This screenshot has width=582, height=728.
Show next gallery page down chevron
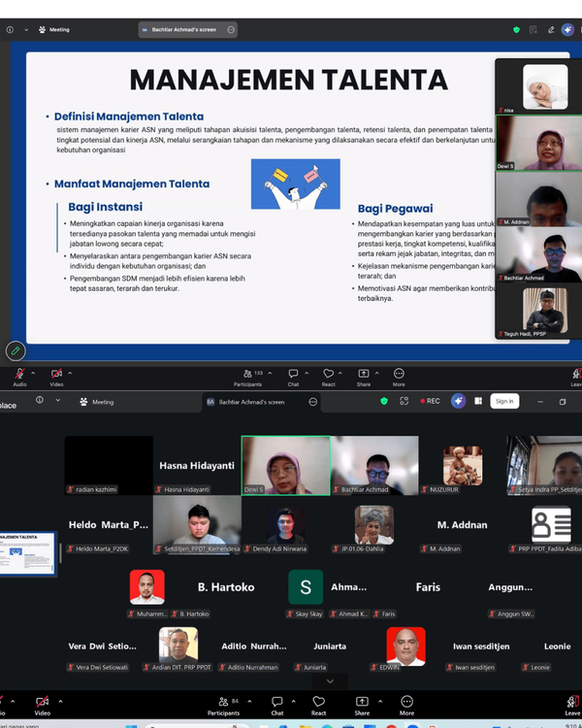[x=330, y=681]
